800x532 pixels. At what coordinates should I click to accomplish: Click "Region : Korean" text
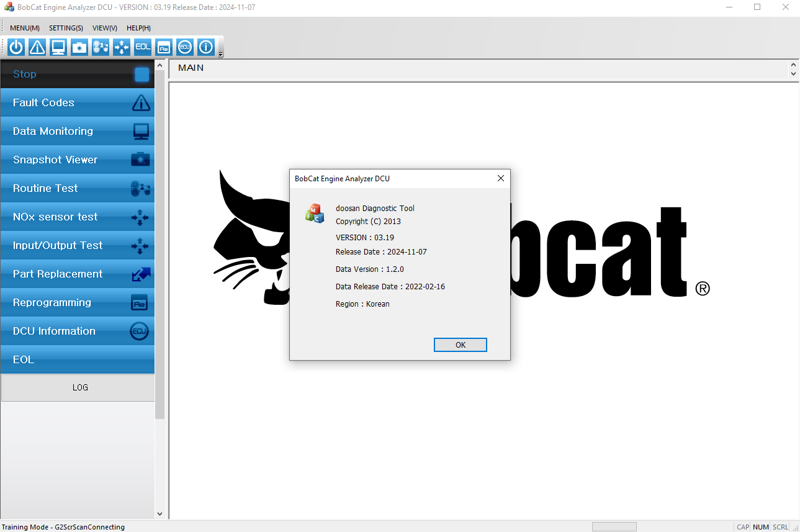click(x=362, y=304)
